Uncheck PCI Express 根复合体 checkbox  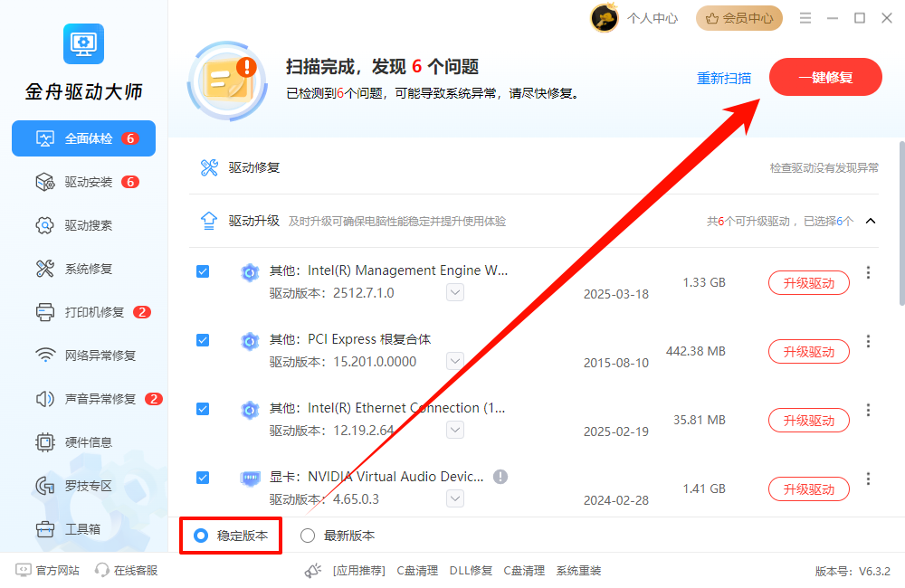203,340
